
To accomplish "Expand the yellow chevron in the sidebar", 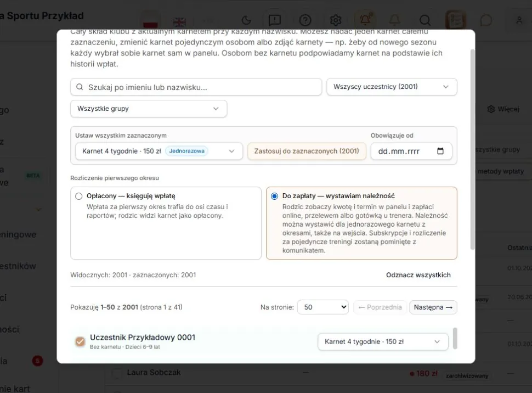I will point(39,209).
